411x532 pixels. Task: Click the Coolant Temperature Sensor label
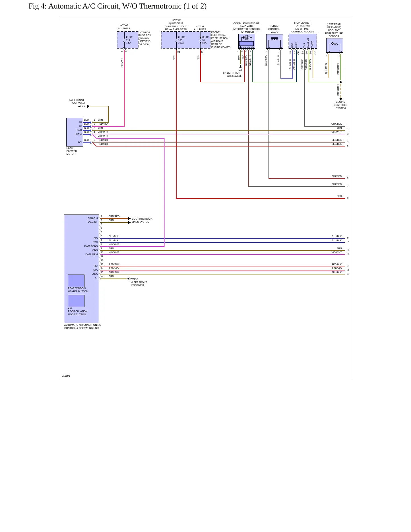pyautogui.click(x=334, y=30)
